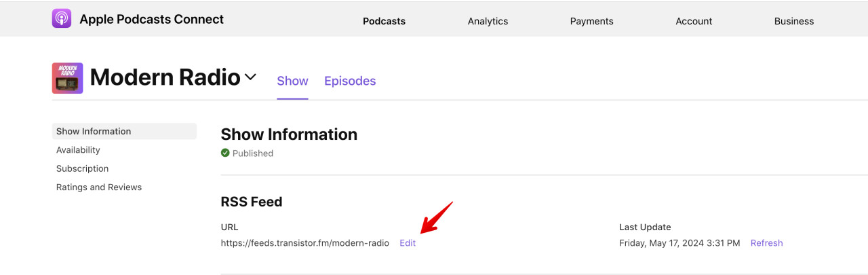Image resolution: width=868 pixels, height=275 pixels.
Task: Expand the Modern Radio show dropdown chevron
Action: [x=250, y=77]
